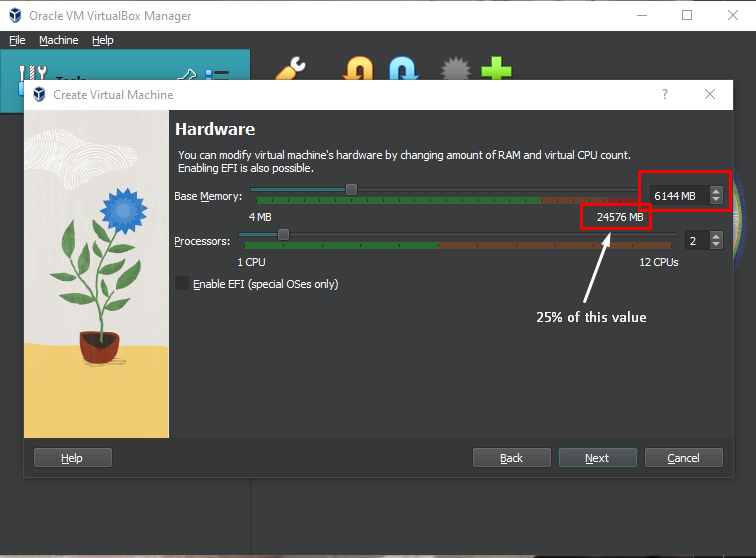Enable the EFI special OSes checkbox

pos(182,284)
